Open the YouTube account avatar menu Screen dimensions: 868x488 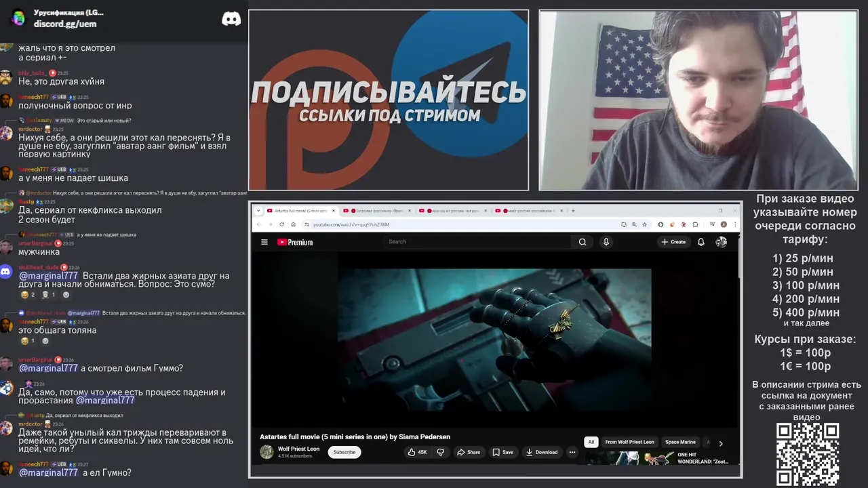pyautogui.click(x=722, y=242)
